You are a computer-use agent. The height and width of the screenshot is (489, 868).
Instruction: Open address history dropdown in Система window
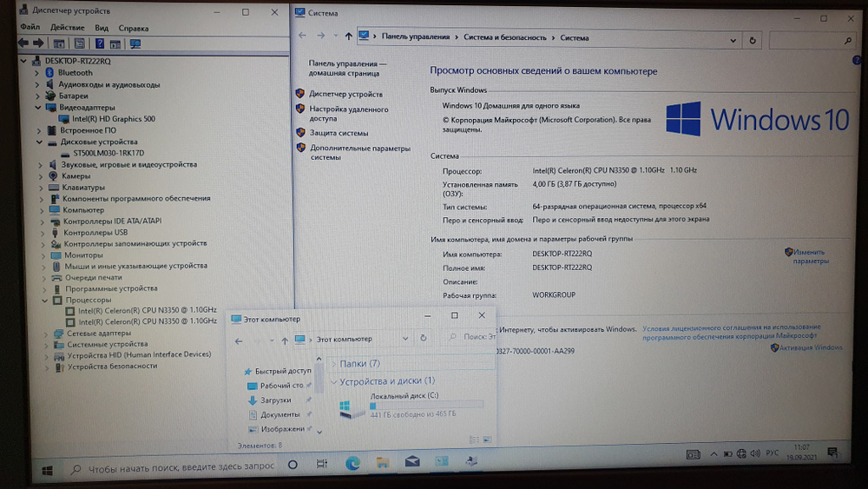(733, 41)
